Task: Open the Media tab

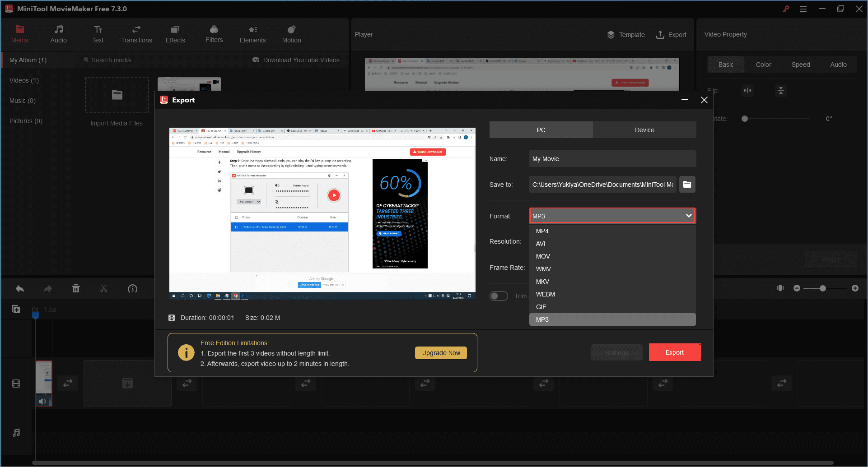Action: tap(19, 34)
